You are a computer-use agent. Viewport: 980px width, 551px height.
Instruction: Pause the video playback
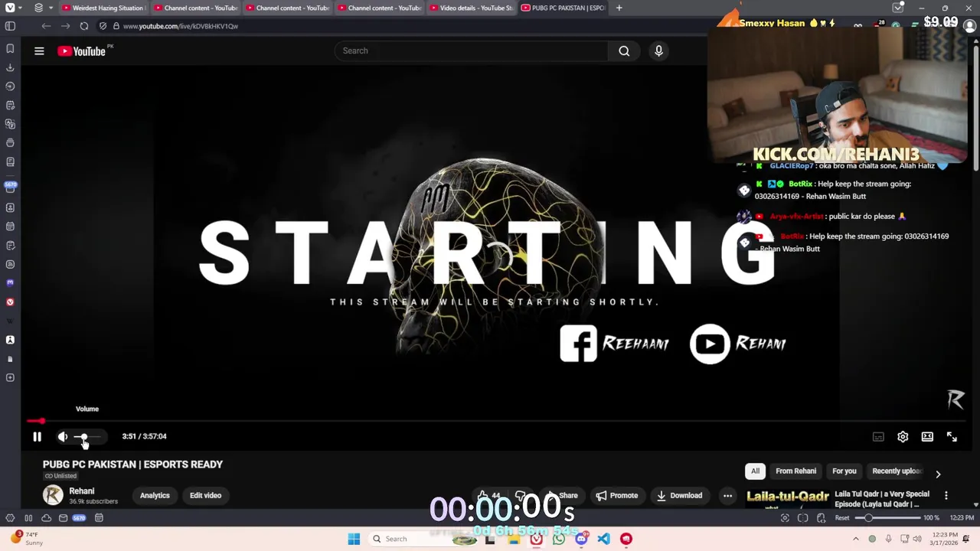(x=37, y=436)
